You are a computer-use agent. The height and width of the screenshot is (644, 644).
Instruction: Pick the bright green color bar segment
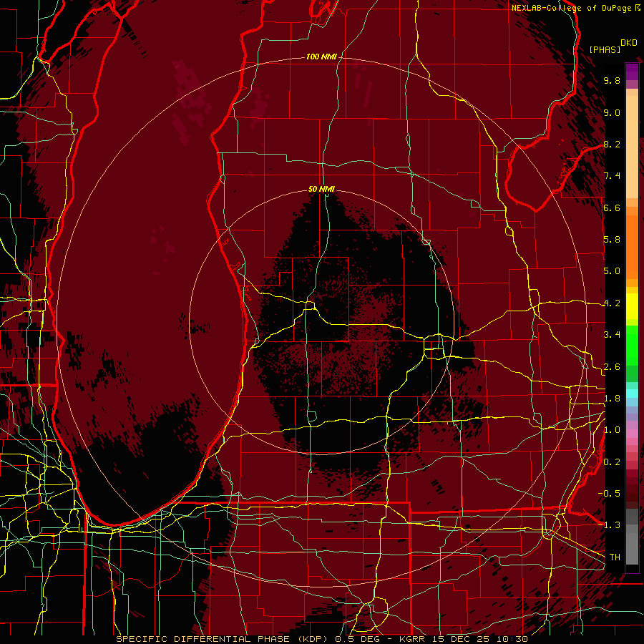point(632,346)
